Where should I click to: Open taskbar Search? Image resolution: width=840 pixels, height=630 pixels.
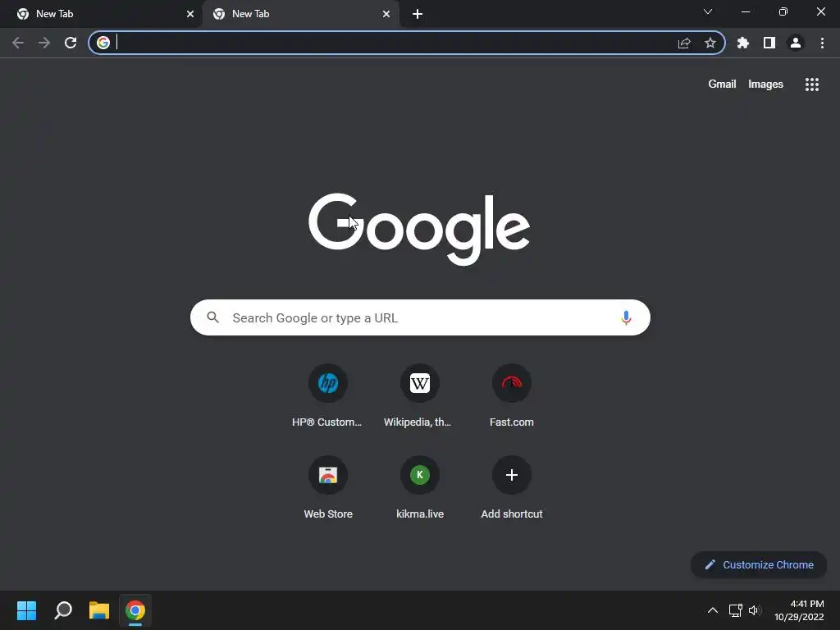coord(63,610)
